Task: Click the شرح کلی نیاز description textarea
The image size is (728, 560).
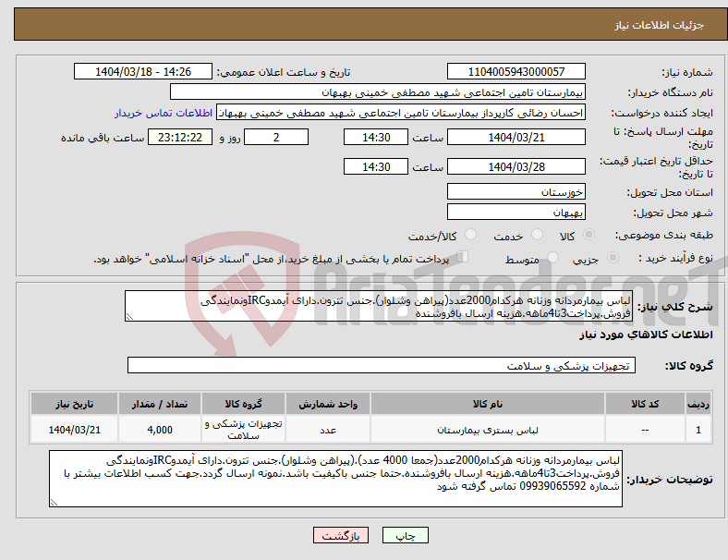Action: click(379, 306)
